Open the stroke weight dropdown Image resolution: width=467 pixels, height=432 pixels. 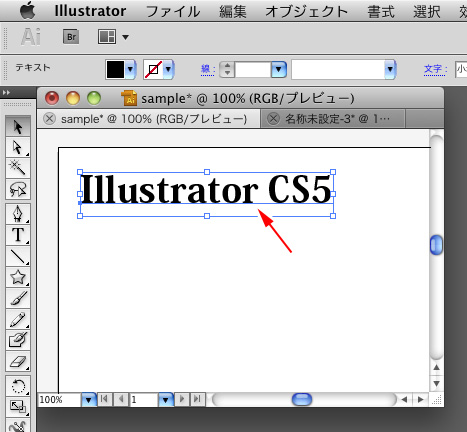click(279, 69)
